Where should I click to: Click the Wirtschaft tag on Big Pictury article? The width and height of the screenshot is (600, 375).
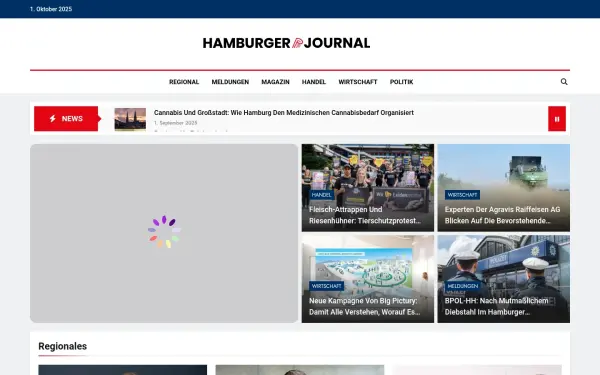326,286
